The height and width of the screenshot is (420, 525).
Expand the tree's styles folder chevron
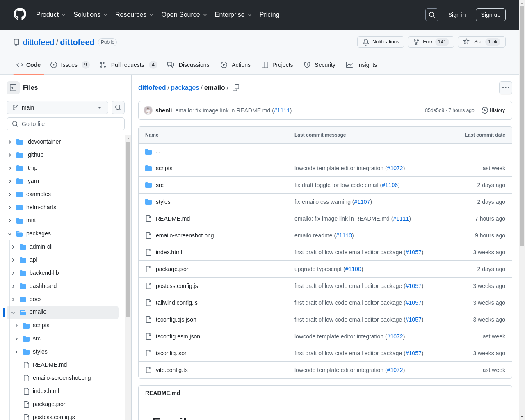click(16, 352)
